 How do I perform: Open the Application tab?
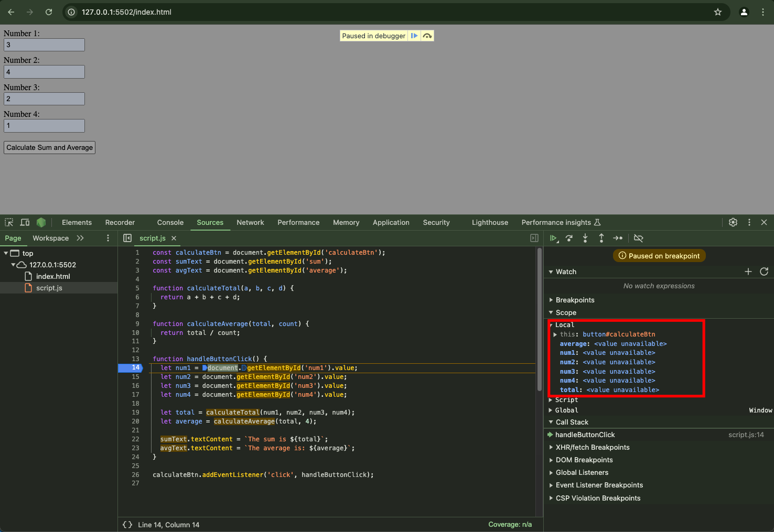pyautogui.click(x=391, y=222)
